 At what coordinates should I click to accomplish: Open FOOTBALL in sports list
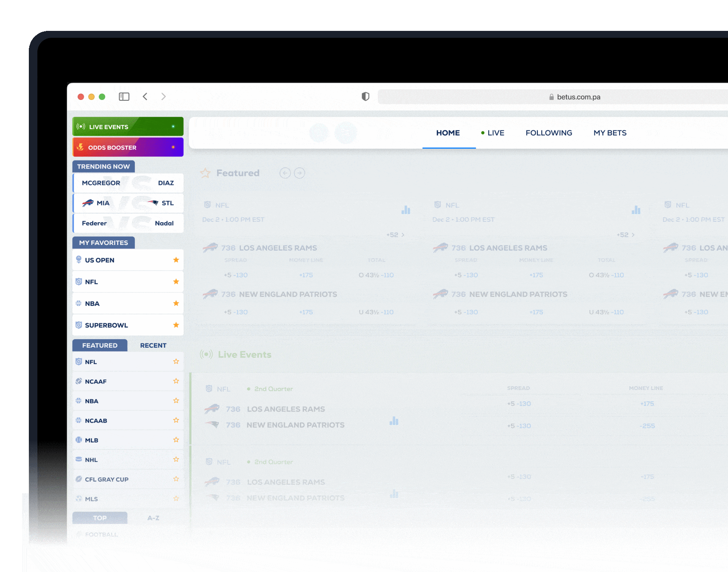102,535
